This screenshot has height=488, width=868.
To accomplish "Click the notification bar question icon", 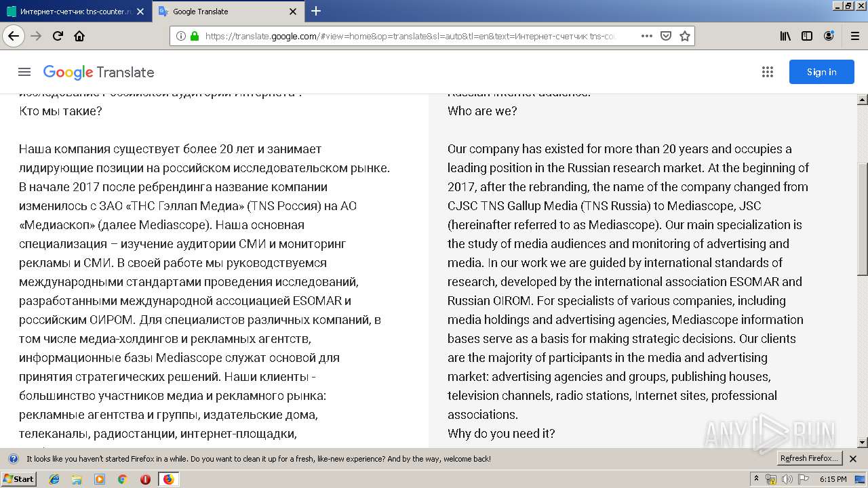I will coord(13,458).
